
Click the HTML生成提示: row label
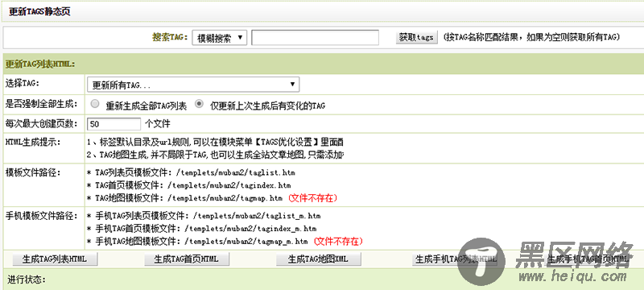[33, 142]
